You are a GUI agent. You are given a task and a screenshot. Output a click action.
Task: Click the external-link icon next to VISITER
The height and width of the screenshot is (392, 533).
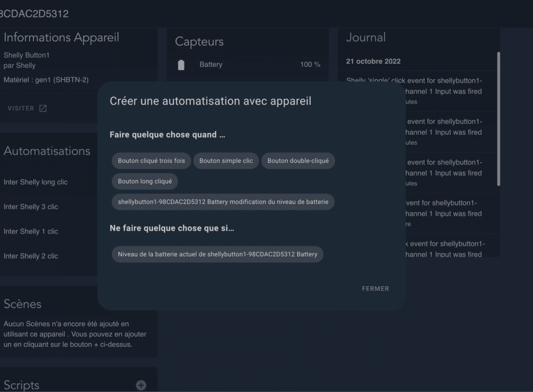43,108
